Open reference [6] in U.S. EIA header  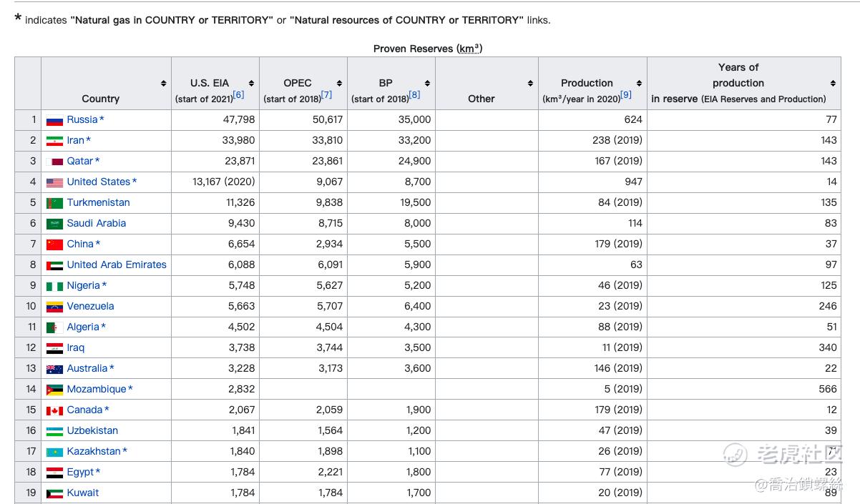(238, 95)
